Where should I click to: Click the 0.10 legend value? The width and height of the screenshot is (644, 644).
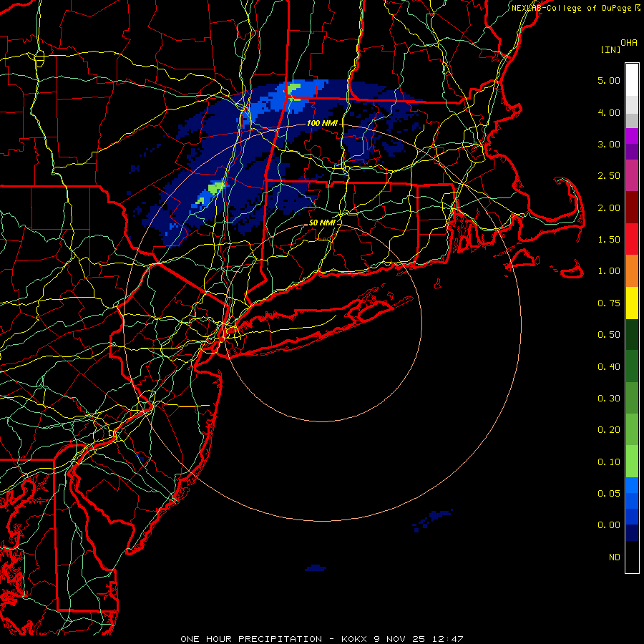tap(609, 462)
